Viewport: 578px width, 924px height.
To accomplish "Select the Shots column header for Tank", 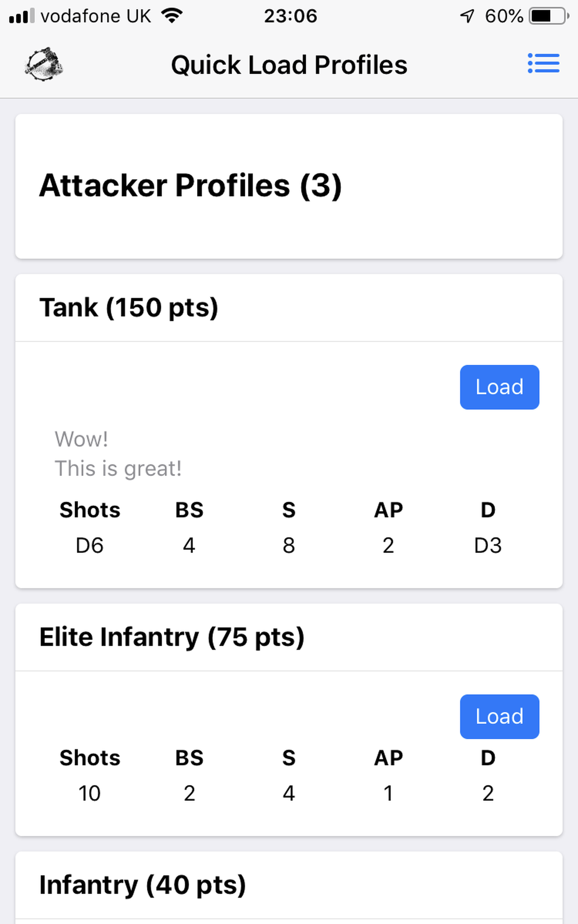I will click(90, 510).
